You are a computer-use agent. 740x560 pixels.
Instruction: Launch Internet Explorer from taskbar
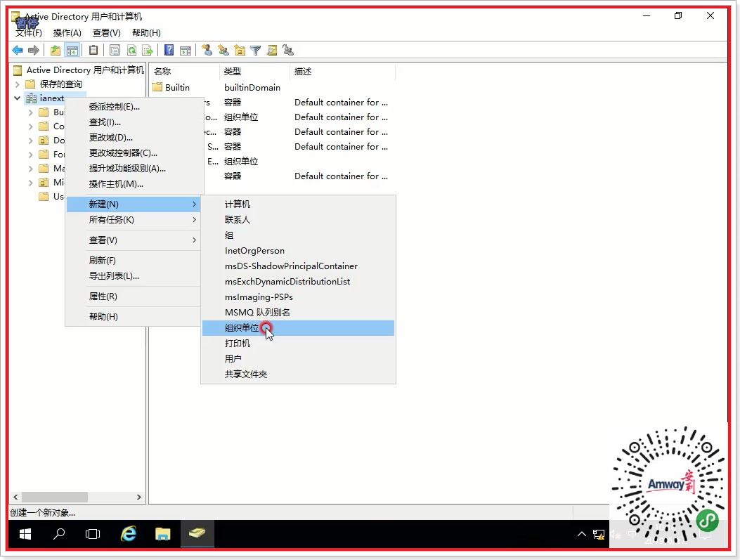click(x=129, y=534)
